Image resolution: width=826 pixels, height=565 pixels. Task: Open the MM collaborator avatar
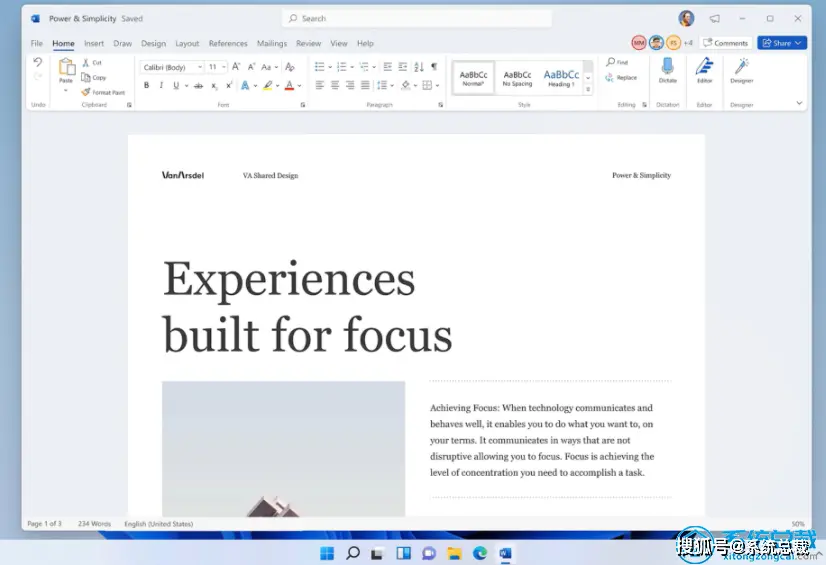tap(639, 43)
